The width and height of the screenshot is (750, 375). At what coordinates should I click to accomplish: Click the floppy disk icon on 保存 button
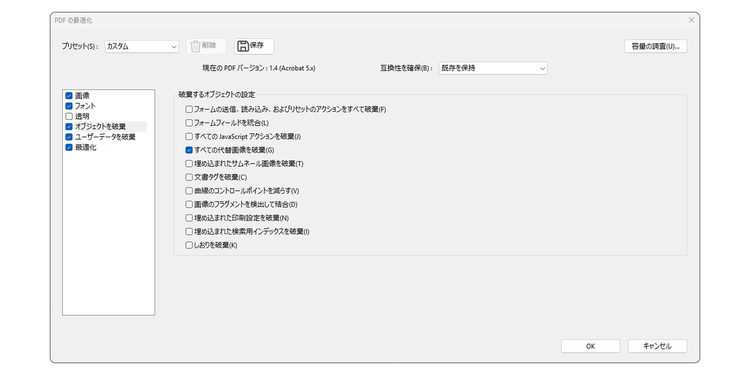(243, 46)
